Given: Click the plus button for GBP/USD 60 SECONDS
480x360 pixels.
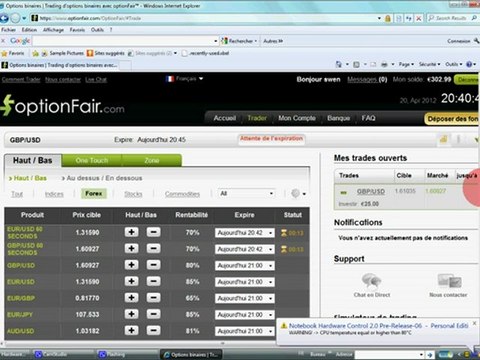Looking at the screenshot, I should click(131, 248).
